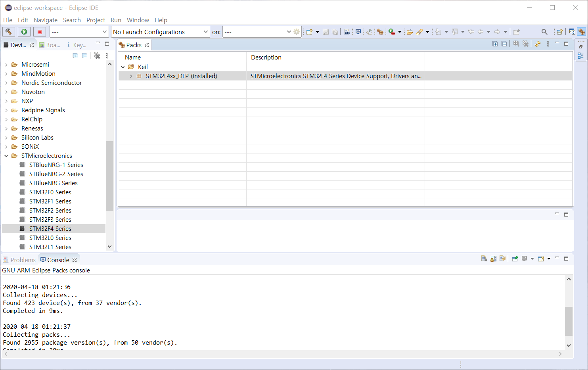The height and width of the screenshot is (370, 588).
Task: Click the Save All toolbar icon
Action: click(x=335, y=32)
